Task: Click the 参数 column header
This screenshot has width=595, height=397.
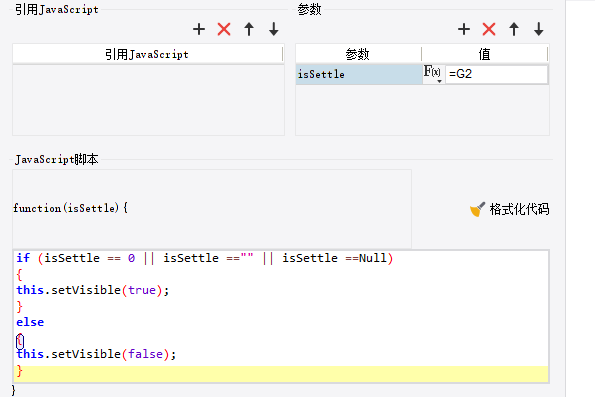Action: (358, 54)
